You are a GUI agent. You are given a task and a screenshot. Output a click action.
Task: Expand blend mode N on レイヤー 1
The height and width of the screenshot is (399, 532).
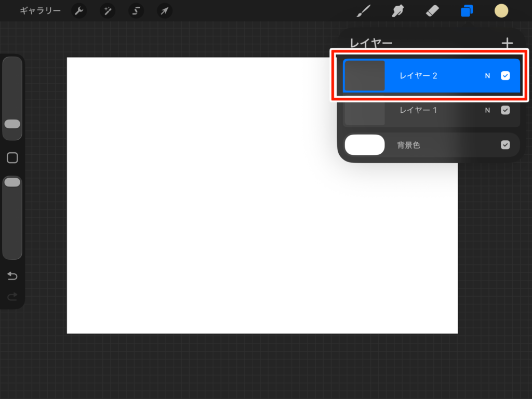tap(487, 110)
